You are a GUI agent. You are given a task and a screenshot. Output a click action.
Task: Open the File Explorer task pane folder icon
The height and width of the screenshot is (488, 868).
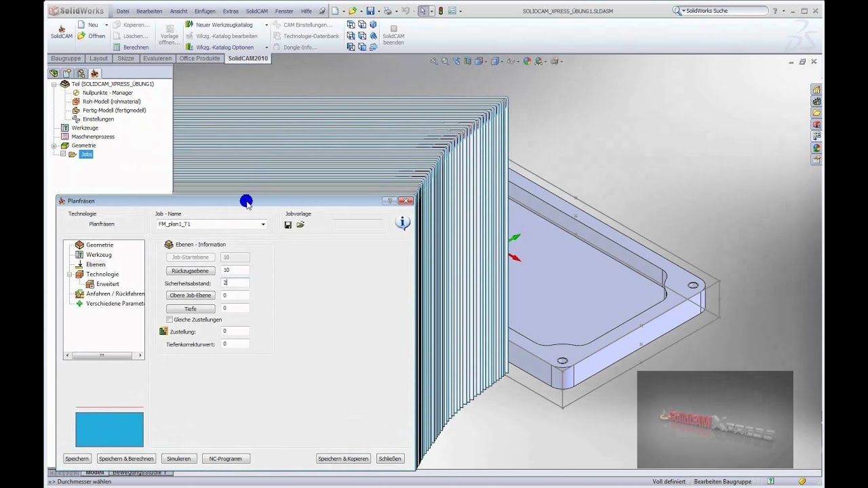tap(816, 113)
